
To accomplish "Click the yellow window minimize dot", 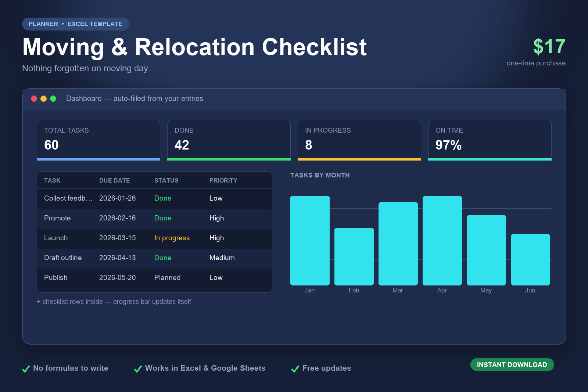I will [43, 98].
